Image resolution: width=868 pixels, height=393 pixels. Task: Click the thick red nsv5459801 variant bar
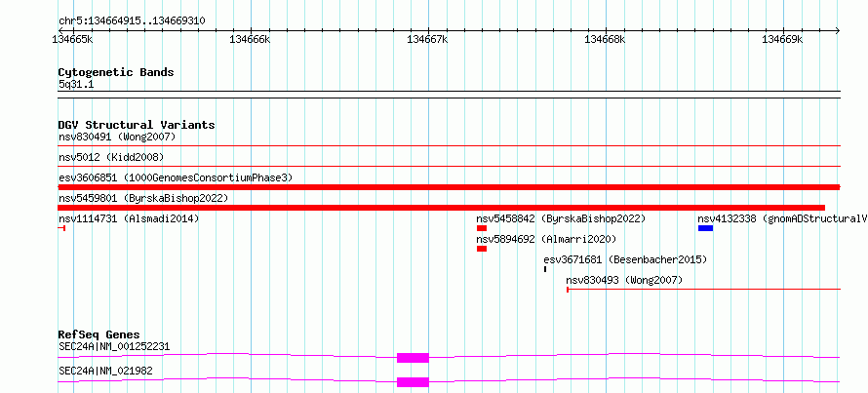point(441,208)
